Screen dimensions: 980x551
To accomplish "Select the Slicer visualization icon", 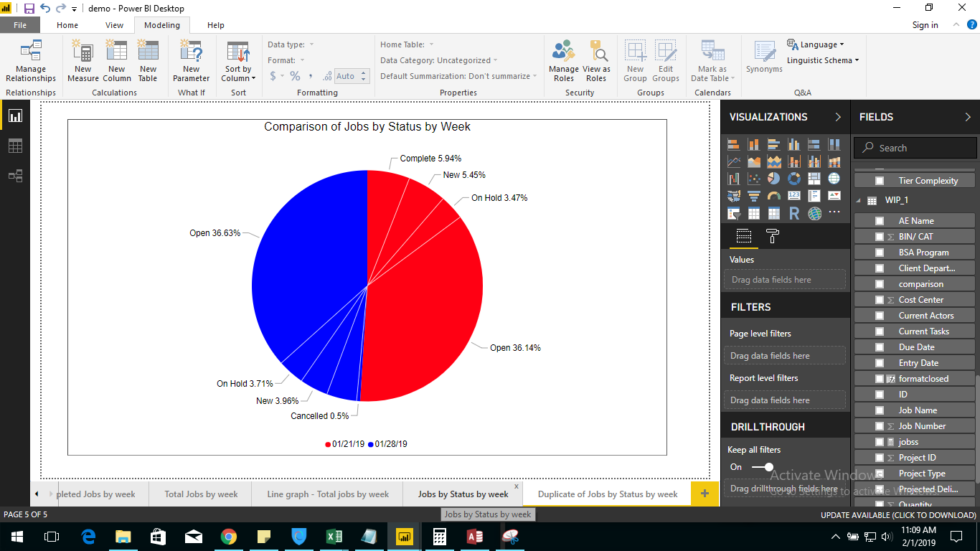I will pyautogui.click(x=734, y=213).
